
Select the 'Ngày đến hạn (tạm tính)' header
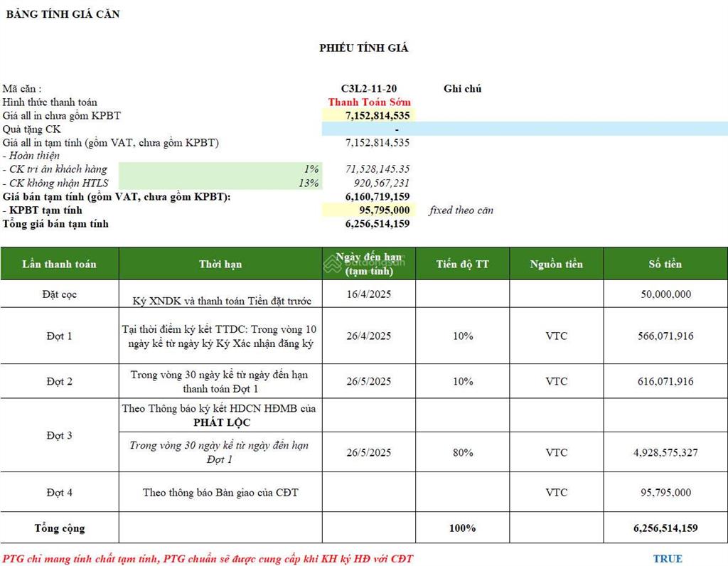click(369, 264)
